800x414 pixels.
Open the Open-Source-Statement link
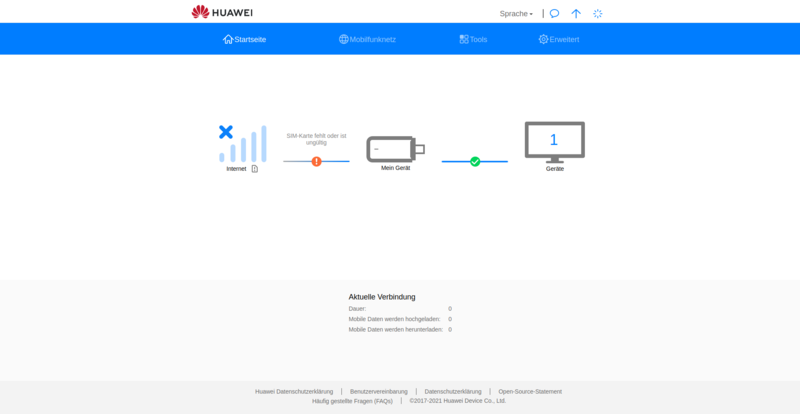(530, 391)
